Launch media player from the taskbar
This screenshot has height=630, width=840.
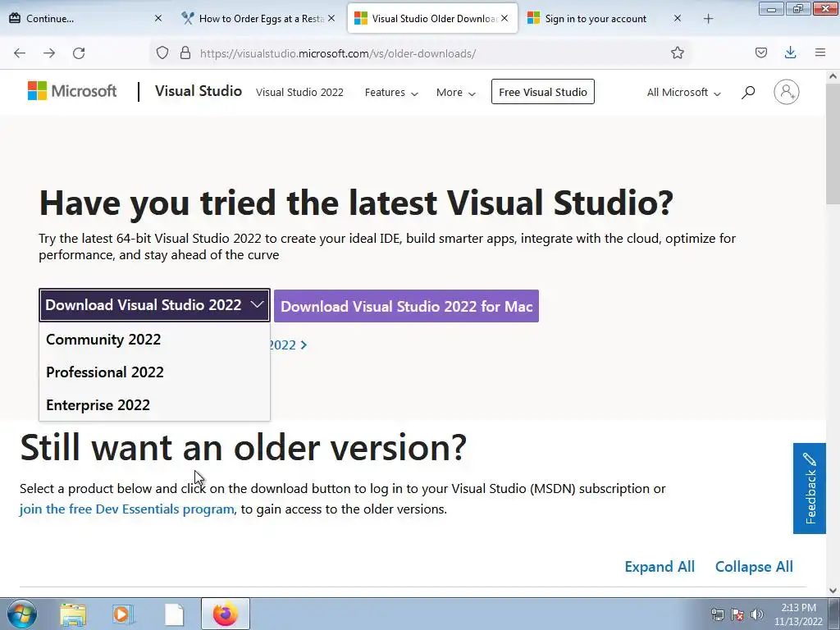pyautogui.click(x=123, y=614)
